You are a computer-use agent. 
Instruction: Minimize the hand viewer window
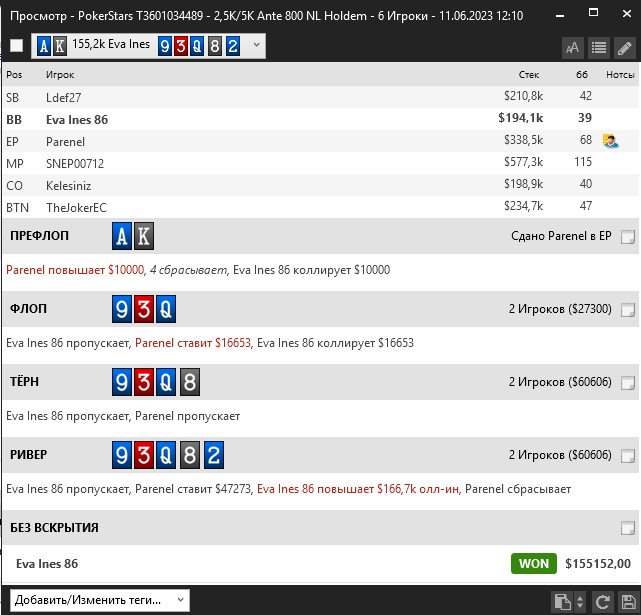tap(560, 16)
